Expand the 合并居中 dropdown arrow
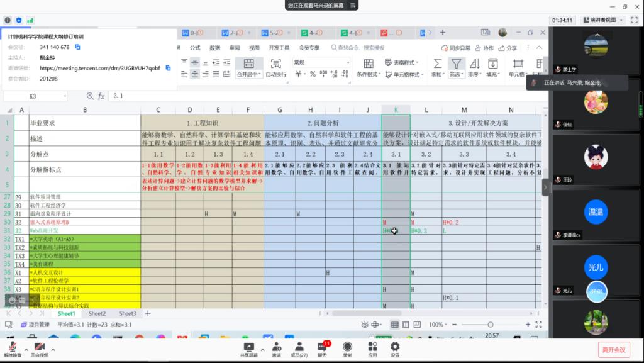This screenshot has width=644, height=363. pos(260,74)
